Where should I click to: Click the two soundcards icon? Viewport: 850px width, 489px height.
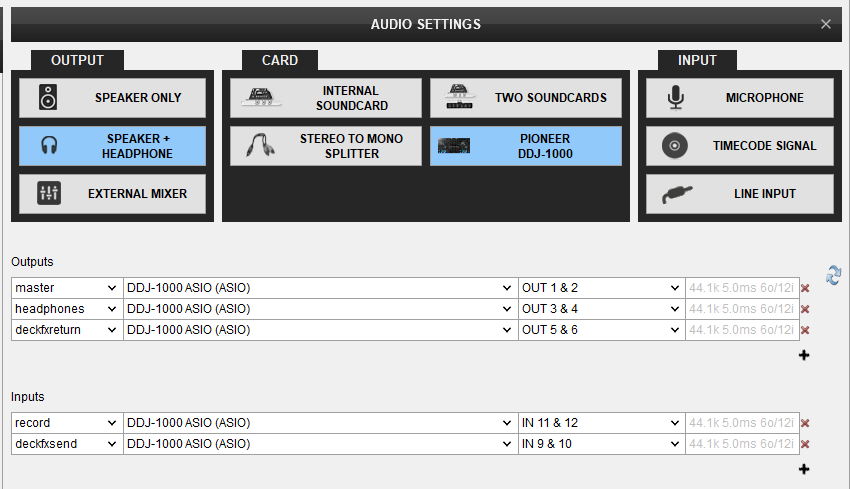tap(459, 97)
